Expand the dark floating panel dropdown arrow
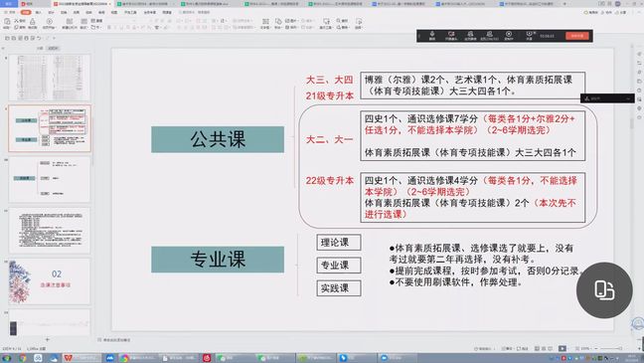 (627, 98)
